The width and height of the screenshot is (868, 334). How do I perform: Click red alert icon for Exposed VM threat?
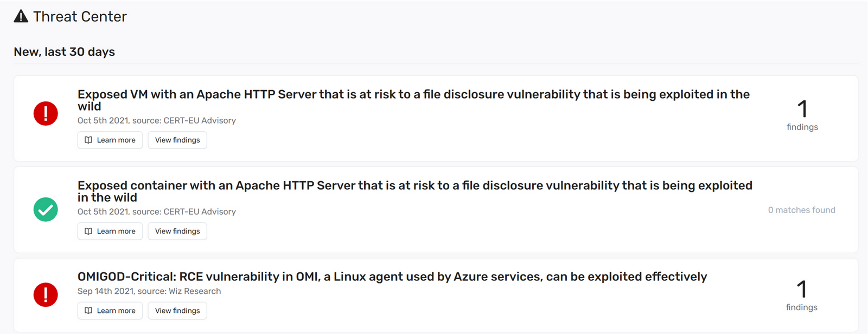pos(46,114)
